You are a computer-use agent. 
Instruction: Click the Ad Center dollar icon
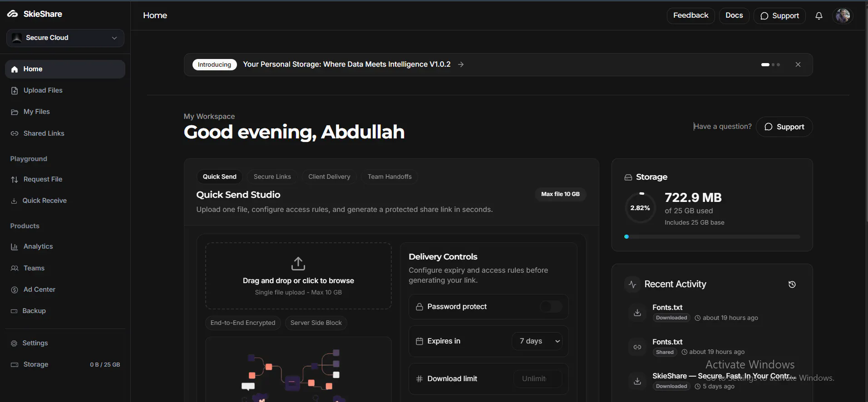15,290
